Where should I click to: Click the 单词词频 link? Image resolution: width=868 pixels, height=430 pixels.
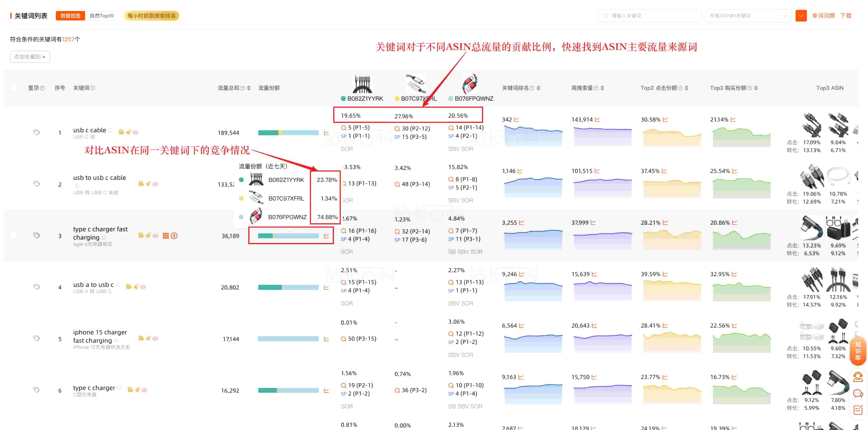pos(823,16)
